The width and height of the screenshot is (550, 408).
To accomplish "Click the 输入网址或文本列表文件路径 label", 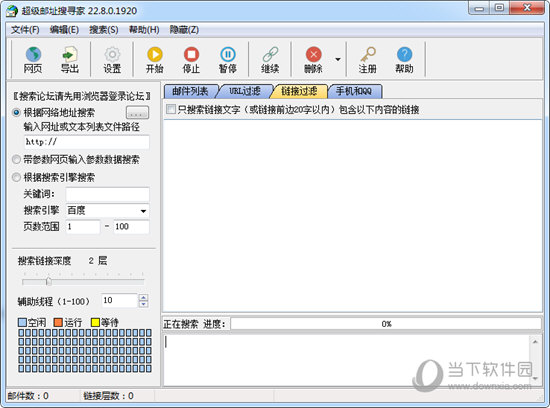I will pos(81,127).
